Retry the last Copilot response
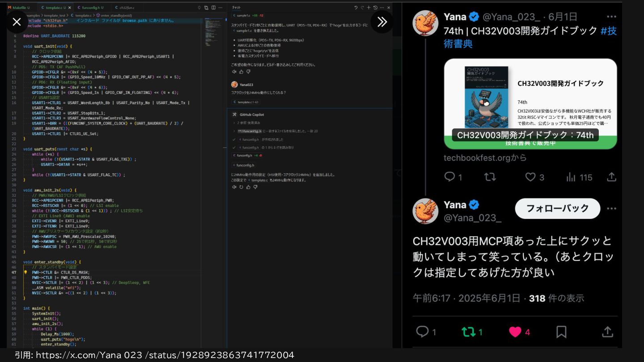This screenshot has height=362, width=644. click(241, 187)
